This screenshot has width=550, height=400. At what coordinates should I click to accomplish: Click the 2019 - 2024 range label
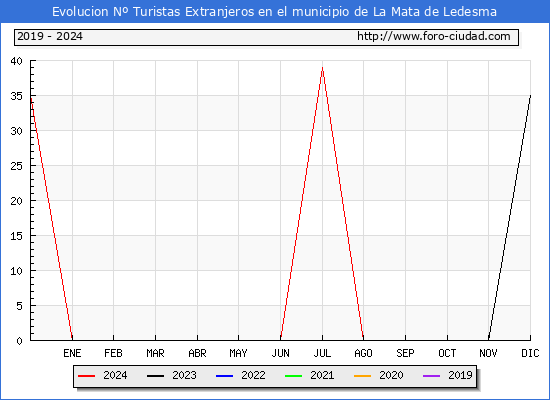50,36
